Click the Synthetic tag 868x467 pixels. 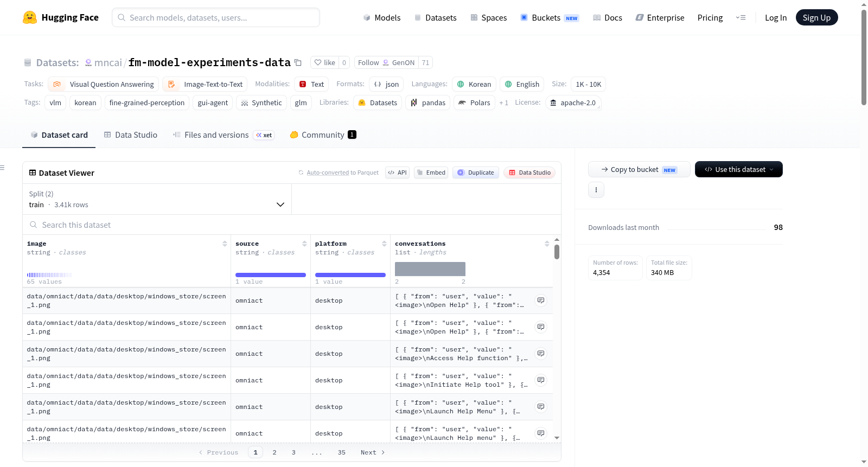pos(261,103)
